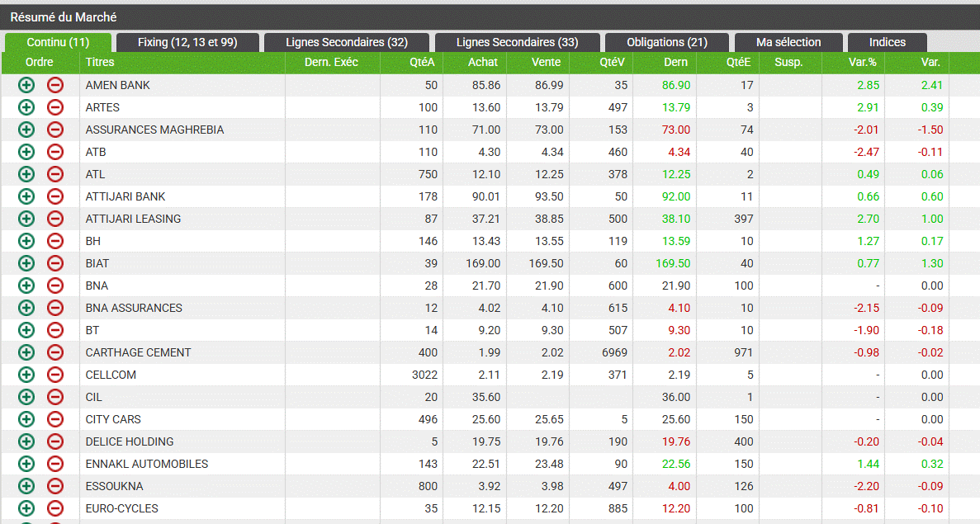Open the Lignes Secondaires (33) tab

coord(518,42)
